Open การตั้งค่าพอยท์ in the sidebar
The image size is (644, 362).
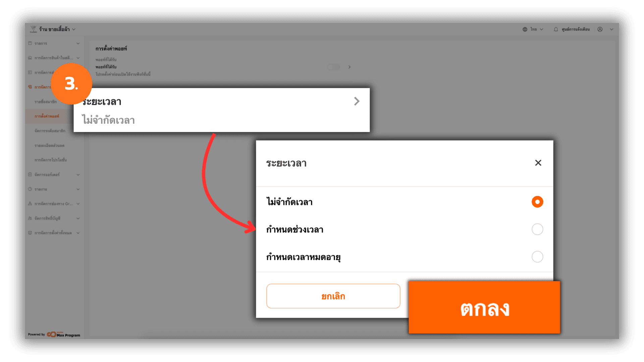[47, 116]
